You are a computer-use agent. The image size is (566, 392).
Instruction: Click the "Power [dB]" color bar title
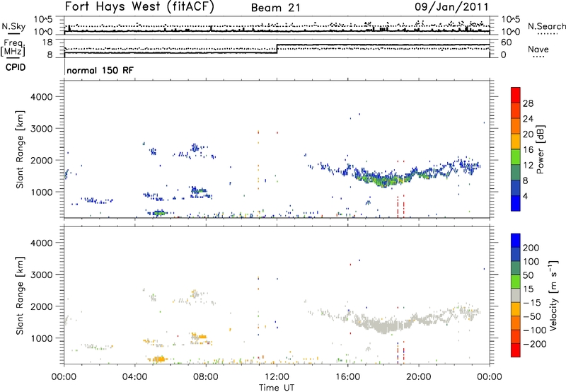541,149
